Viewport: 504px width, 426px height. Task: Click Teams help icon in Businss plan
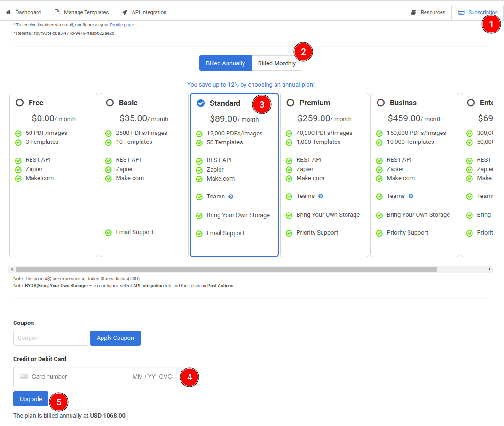pos(411,196)
